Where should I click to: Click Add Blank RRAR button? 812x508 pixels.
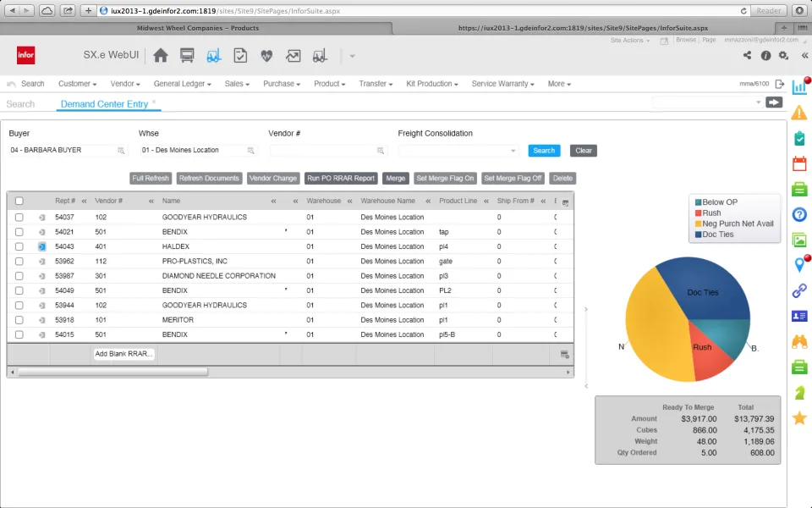123,354
